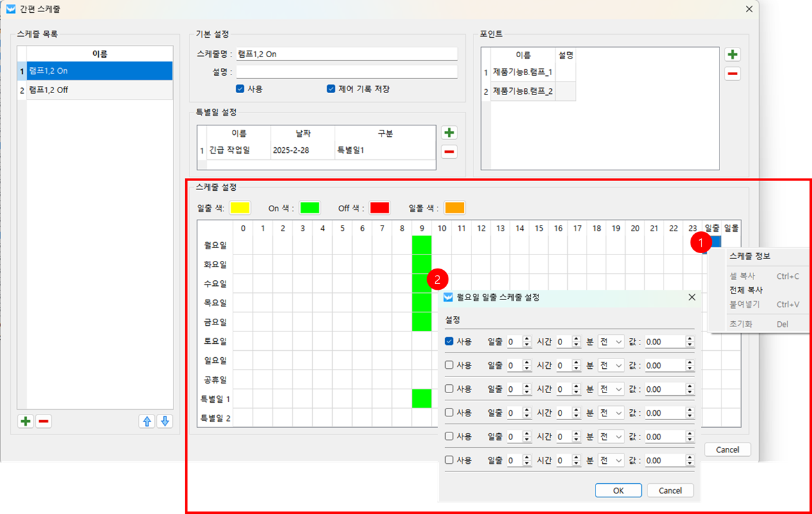Uncheck the 제어 기록 저장 checkbox
The width and height of the screenshot is (812, 514).
(x=331, y=89)
